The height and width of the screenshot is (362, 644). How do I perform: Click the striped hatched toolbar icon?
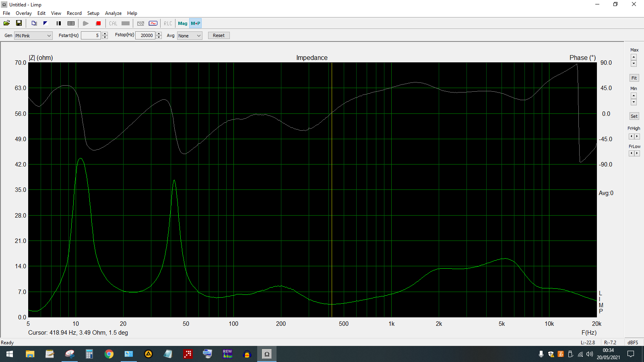[x=141, y=23]
